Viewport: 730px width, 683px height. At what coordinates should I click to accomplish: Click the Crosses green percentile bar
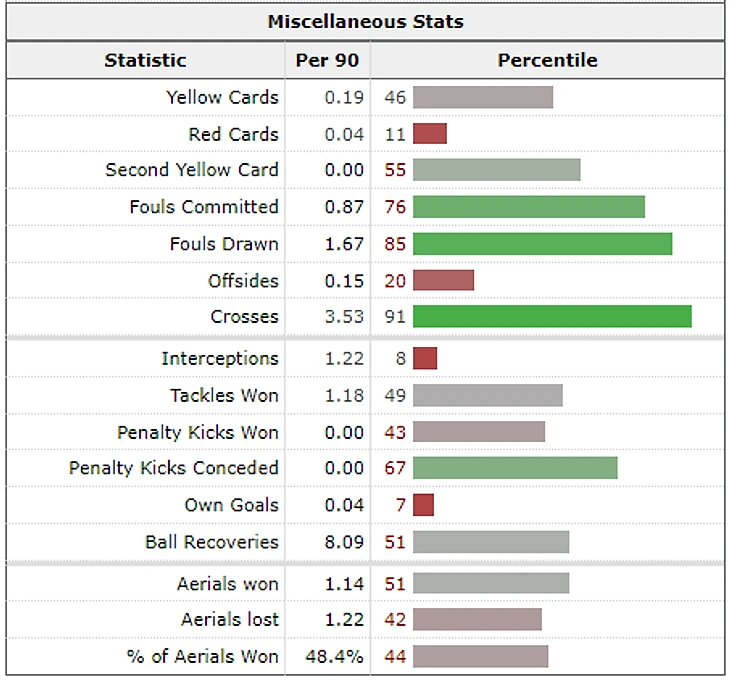coord(552,317)
